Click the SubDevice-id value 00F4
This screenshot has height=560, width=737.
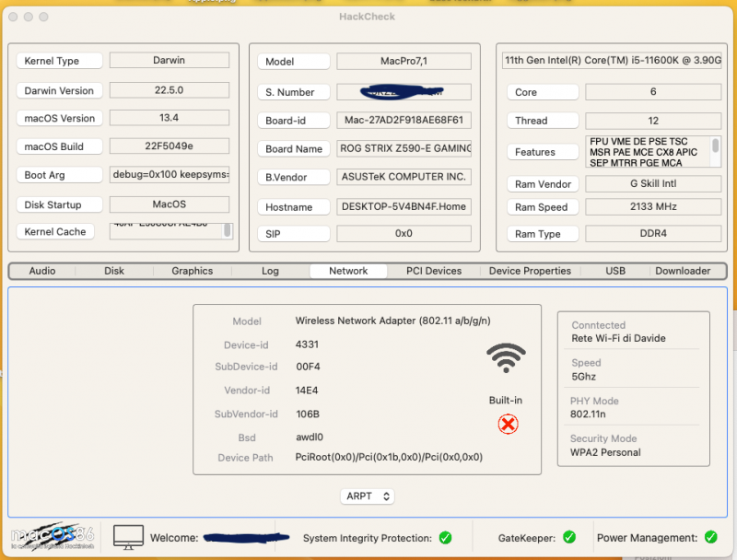pos(308,367)
